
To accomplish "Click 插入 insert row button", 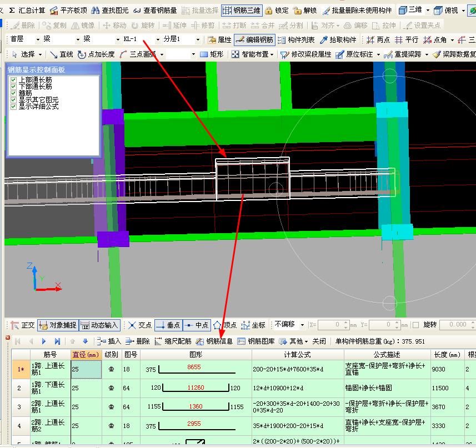I will click(x=109, y=341).
